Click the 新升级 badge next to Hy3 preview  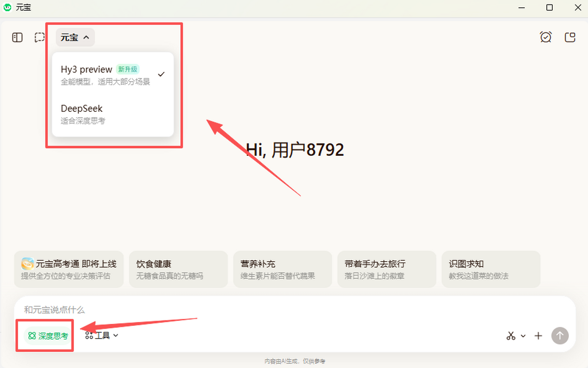[x=128, y=70]
